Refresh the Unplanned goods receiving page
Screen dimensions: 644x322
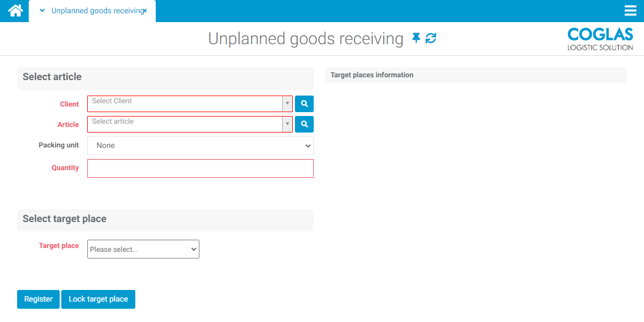[x=430, y=38]
